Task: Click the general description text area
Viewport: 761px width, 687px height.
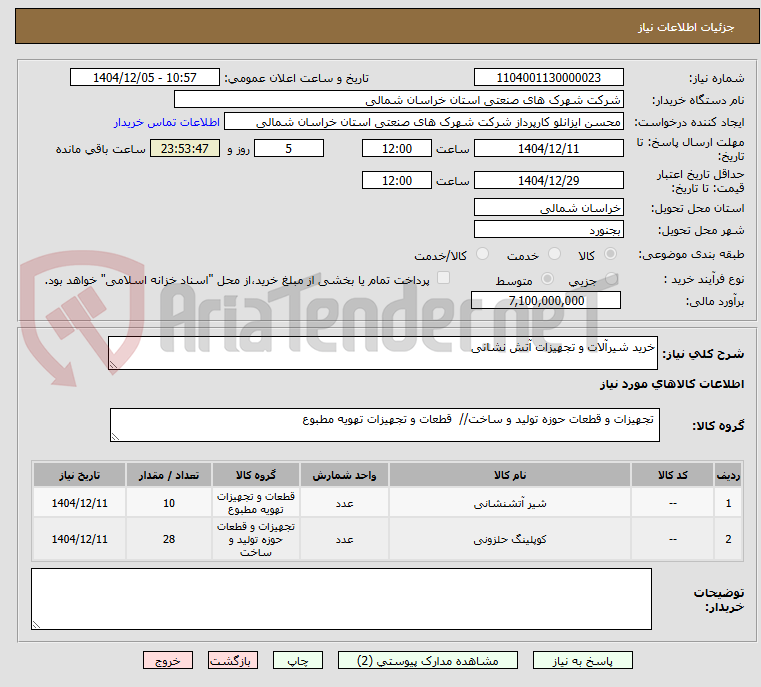Action: coord(382,353)
